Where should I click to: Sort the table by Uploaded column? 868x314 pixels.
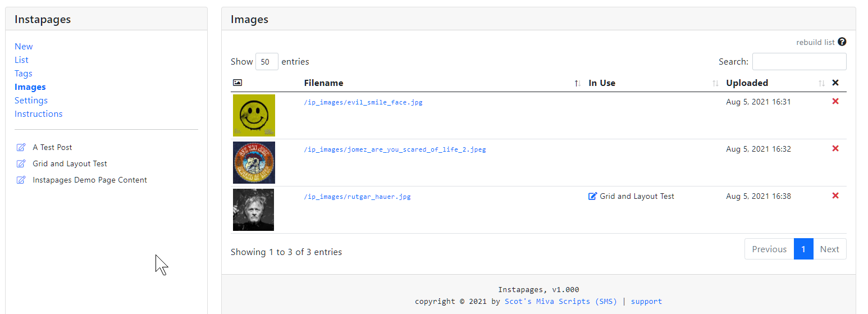(x=747, y=83)
